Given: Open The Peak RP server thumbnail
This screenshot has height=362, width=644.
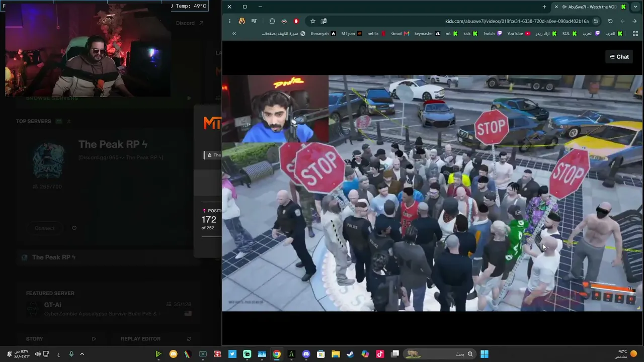Looking at the screenshot, I should (x=49, y=160).
